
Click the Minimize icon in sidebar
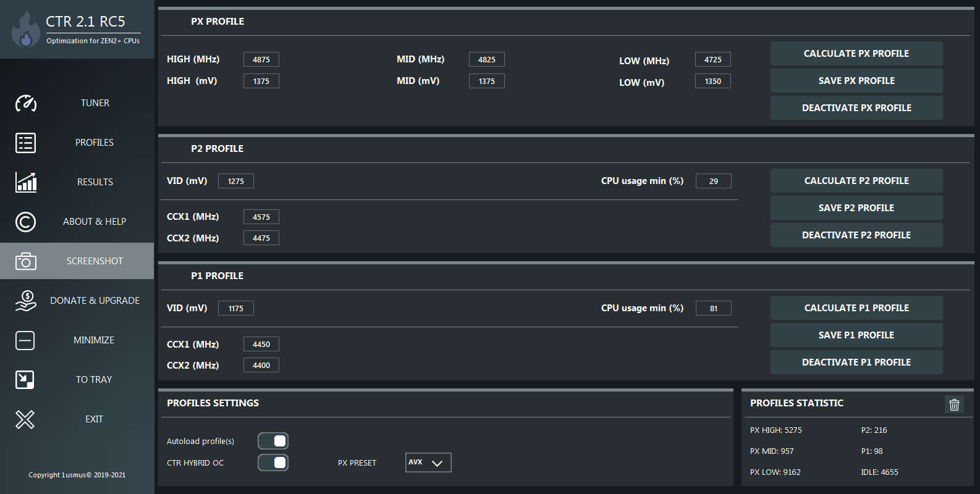tap(25, 340)
